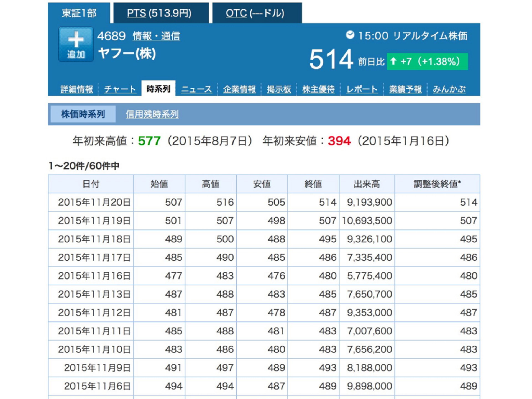Image resolution: width=532 pixels, height=399 pixels.
Task: Click the year-low value 394
Action: (339, 141)
